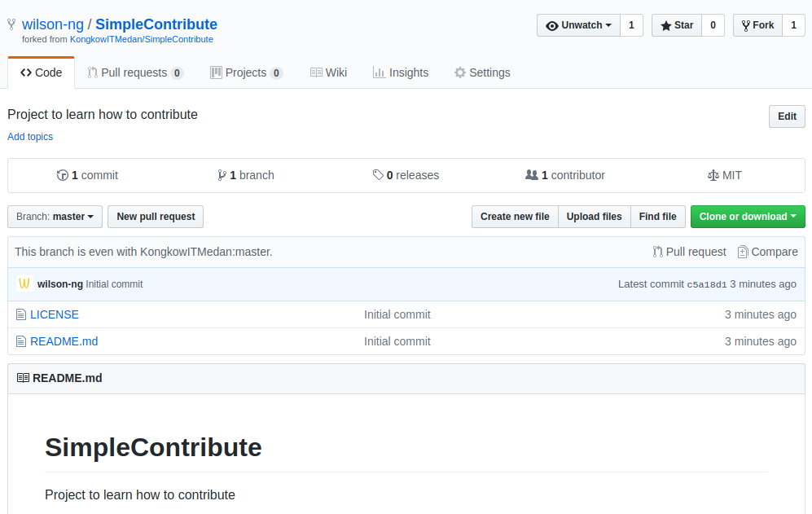
Task: Click the Wiki book icon
Action: pyautogui.click(x=316, y=72)
